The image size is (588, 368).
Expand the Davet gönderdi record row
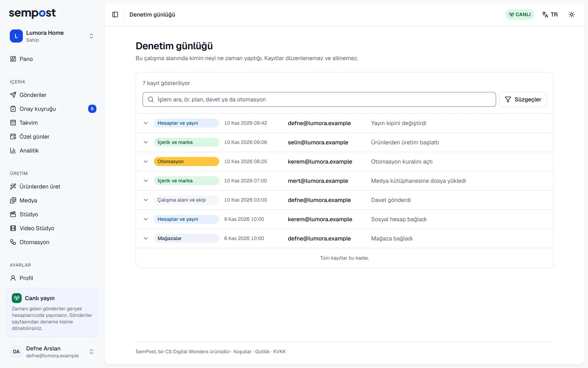(x=146, y=200)
